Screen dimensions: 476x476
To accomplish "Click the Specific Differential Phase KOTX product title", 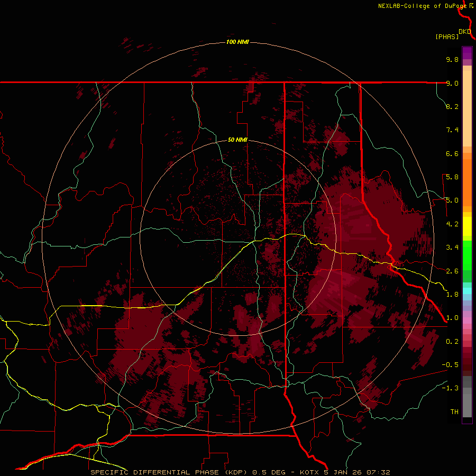I will tap(240, 472).
